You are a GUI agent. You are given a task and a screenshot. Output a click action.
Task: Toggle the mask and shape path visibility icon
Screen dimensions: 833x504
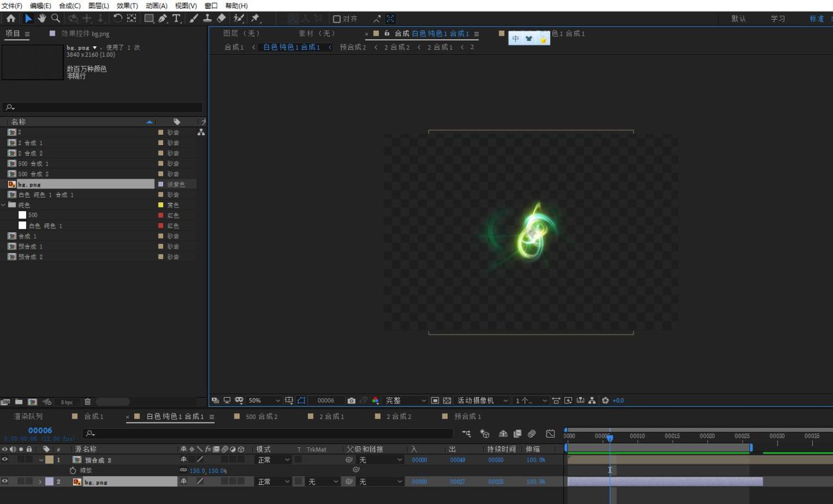tap(301, 401)
